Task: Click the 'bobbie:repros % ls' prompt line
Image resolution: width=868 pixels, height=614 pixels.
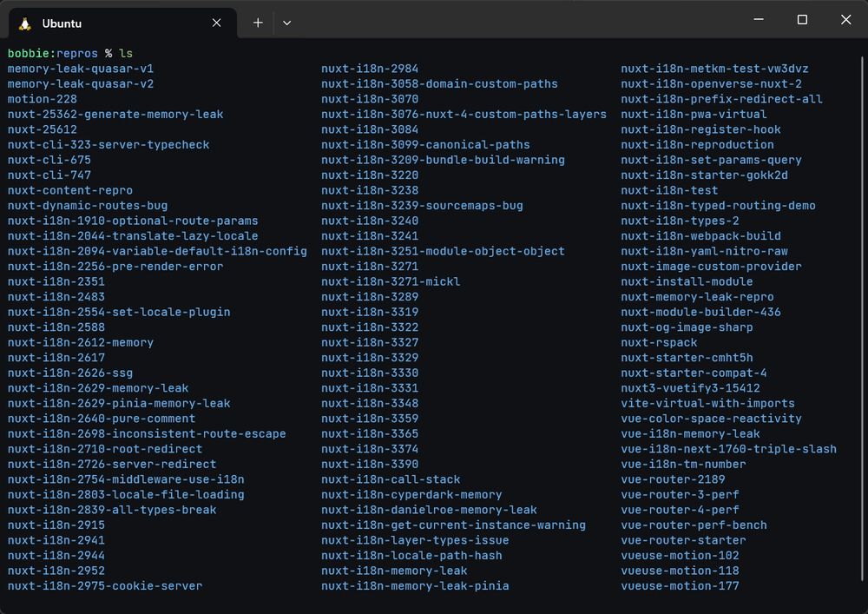Action: [x=70, y=53]
